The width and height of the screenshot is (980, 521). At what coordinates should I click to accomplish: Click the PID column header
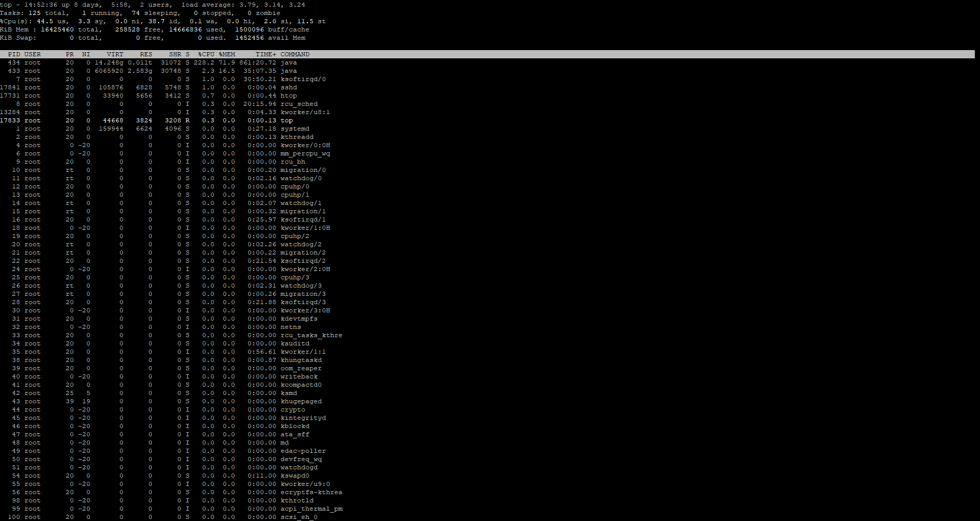pos(14,54)
